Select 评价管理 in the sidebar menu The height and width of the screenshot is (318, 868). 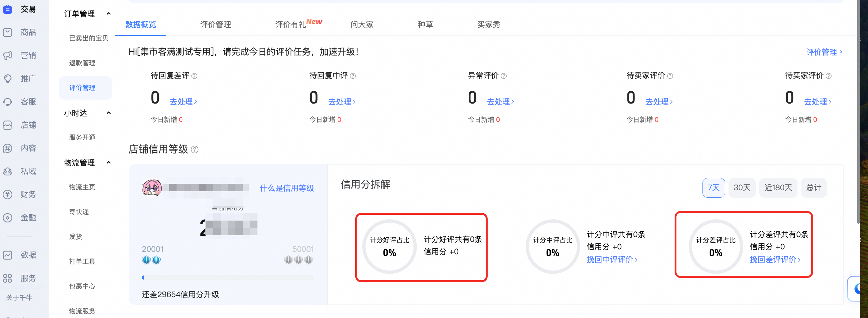(x=86, y=88)
